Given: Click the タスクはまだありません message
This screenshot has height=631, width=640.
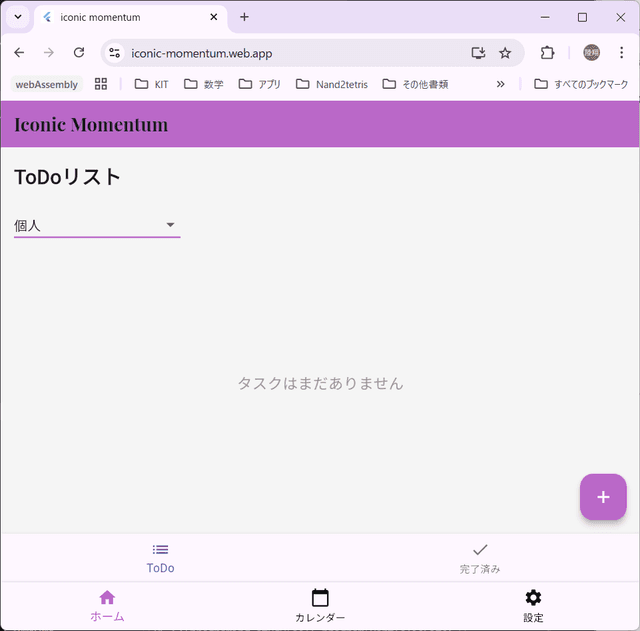Looking at the screenshot, I should (320, 383).
